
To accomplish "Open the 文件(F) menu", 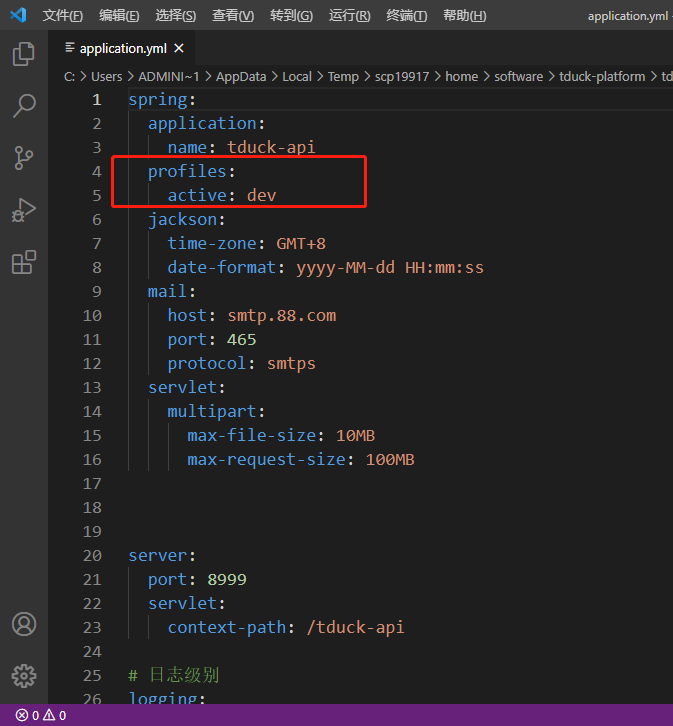I will tap(62, 16).
